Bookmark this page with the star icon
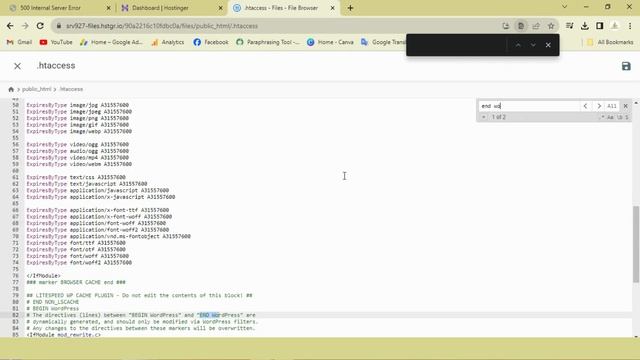Image resolution: width=640 pixels, height=360 pixels. pos(551,26)
